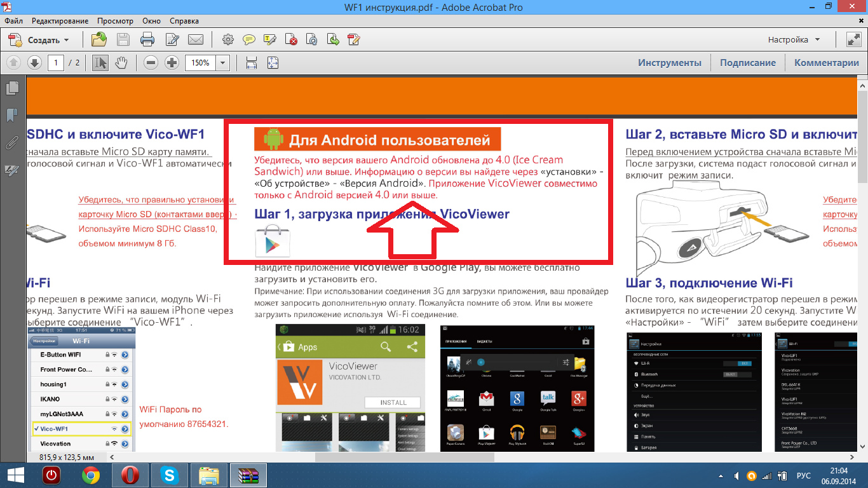Image resolution: width=868 pixels, height=488 pixels.
Task: Print the document with printer icon
Action: 147,40
